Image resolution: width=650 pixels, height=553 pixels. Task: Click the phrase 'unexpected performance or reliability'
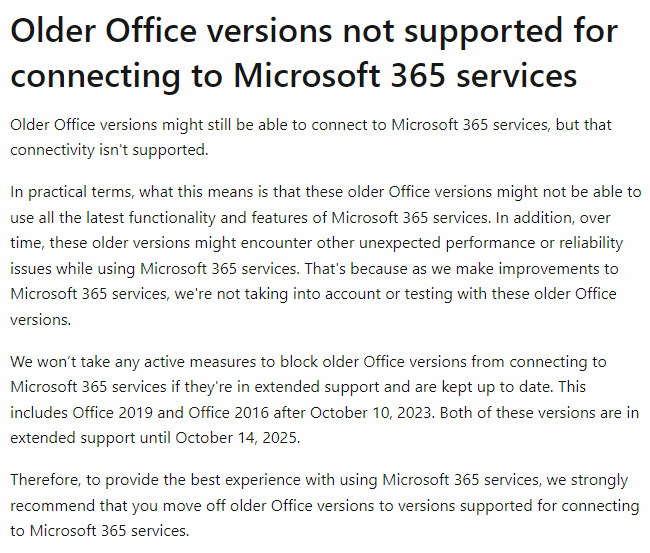[491, 243]
